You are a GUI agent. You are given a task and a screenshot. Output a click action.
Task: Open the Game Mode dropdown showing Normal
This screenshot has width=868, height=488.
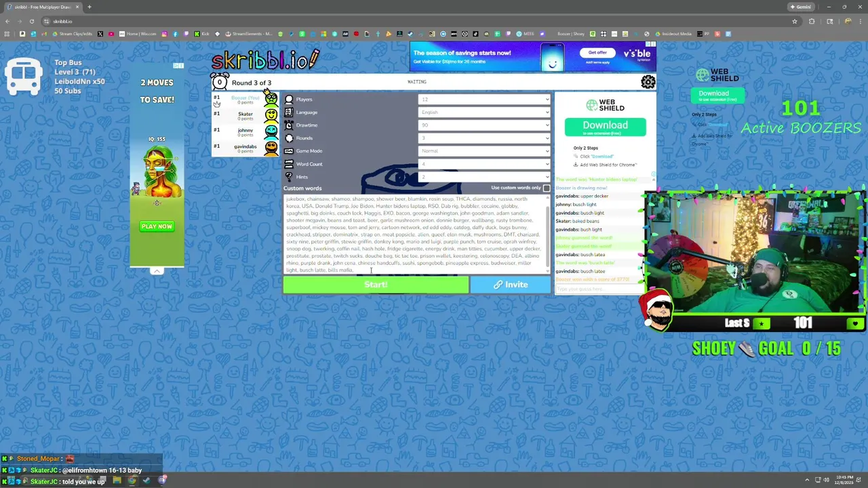[484, 151]
